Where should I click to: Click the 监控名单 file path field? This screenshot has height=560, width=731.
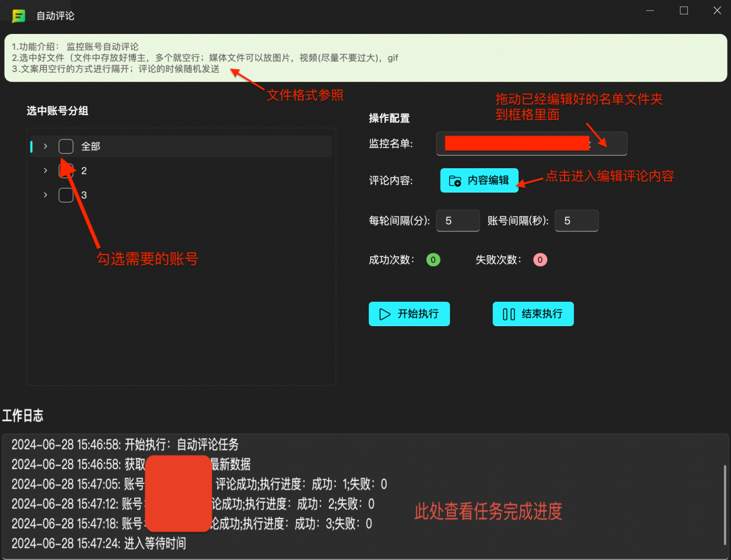coord(531,143)
